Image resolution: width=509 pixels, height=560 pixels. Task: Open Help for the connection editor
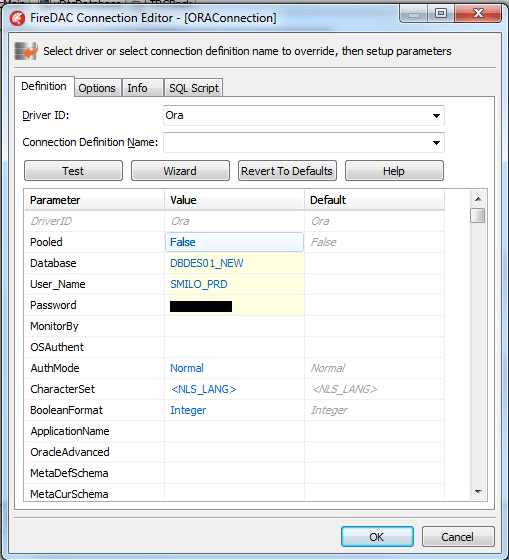[394, 171]
